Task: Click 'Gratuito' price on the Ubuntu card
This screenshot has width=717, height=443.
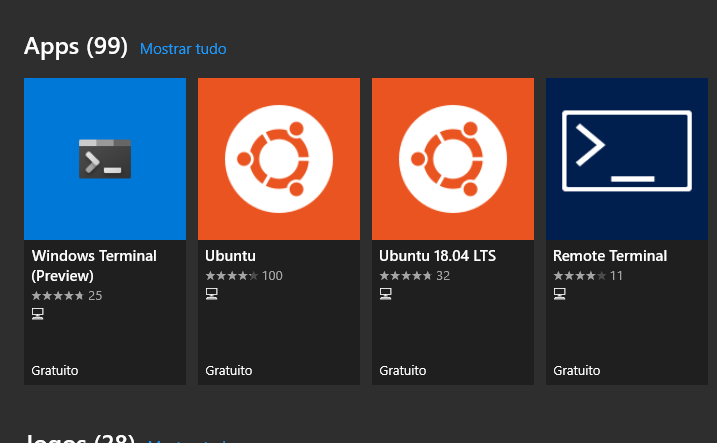Action: point(229,370)
